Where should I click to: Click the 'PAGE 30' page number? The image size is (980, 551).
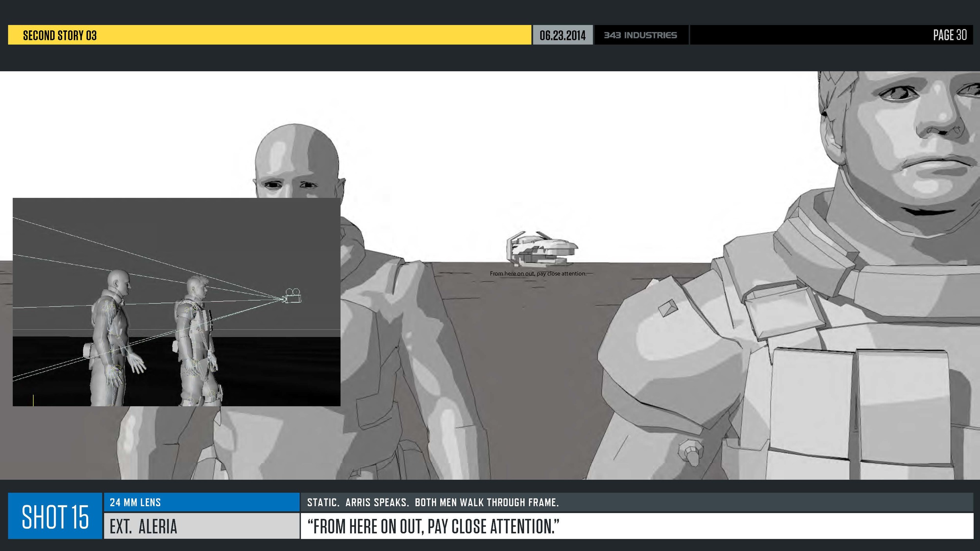click(949, 35)
